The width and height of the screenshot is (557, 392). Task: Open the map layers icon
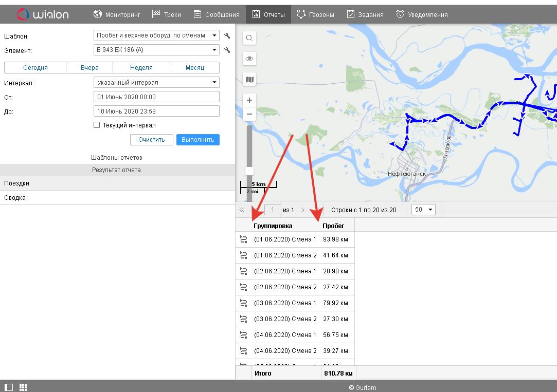click(249, 80)
